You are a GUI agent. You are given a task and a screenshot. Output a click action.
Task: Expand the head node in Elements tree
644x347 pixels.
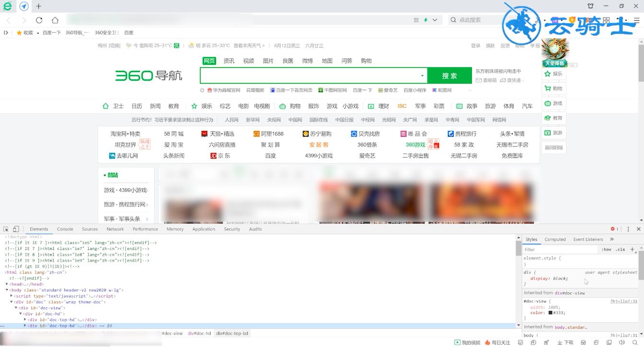[7, 284]
